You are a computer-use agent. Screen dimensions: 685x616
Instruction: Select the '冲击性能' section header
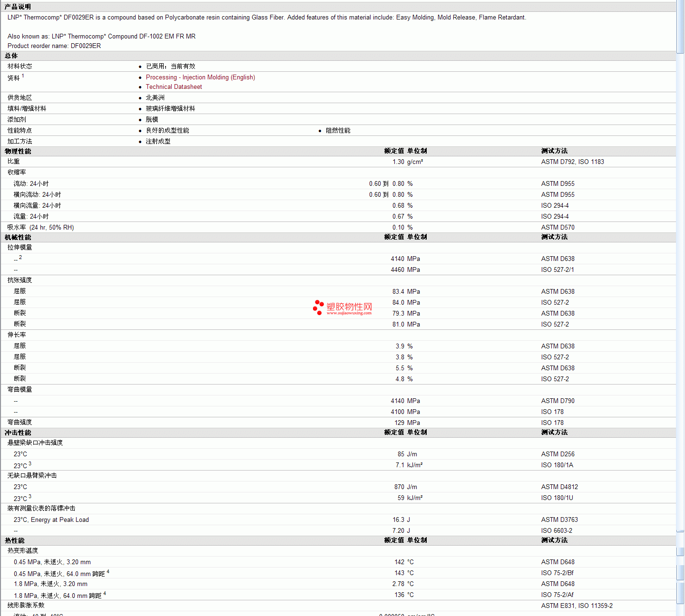pyautogui.click(x=18, y=433)
